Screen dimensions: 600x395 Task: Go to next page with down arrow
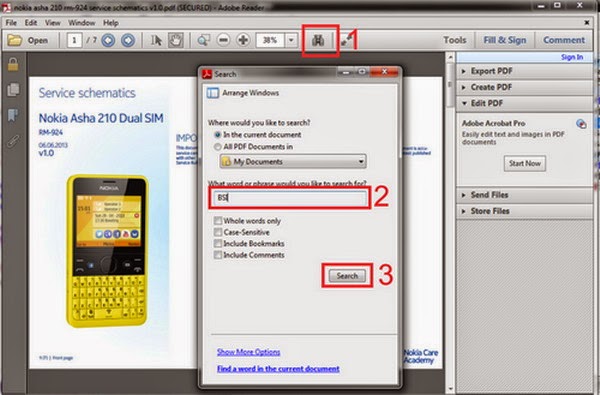[128, 40]
